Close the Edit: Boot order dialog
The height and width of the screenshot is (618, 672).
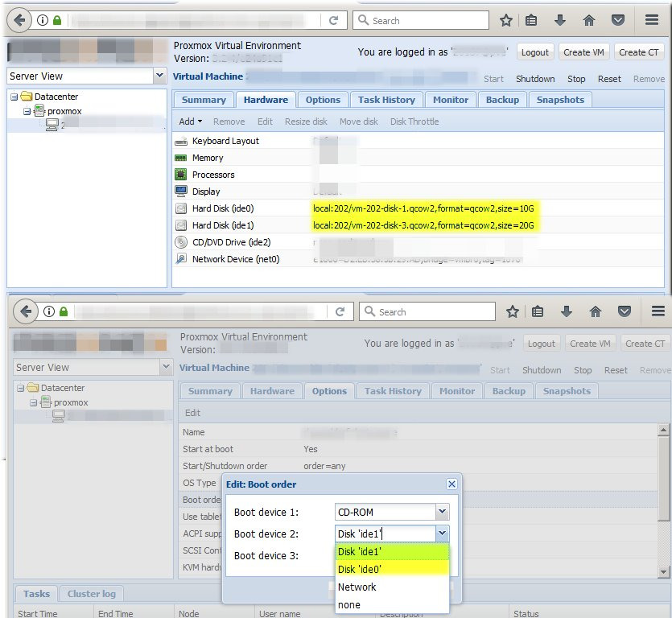pyautogui.click(x=451, y=484)
